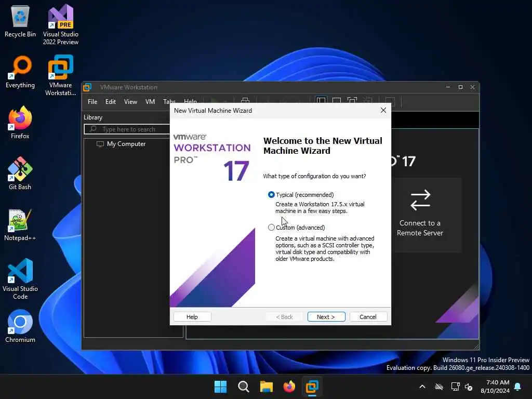
Task: Open Recycle Bin desktop icon
Action: point(20,21)
